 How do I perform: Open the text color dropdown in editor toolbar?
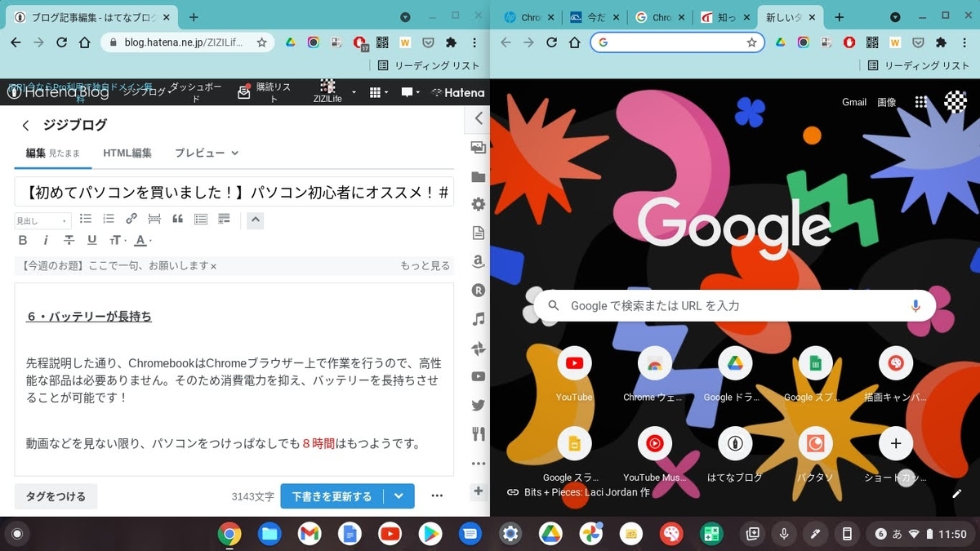143,240
